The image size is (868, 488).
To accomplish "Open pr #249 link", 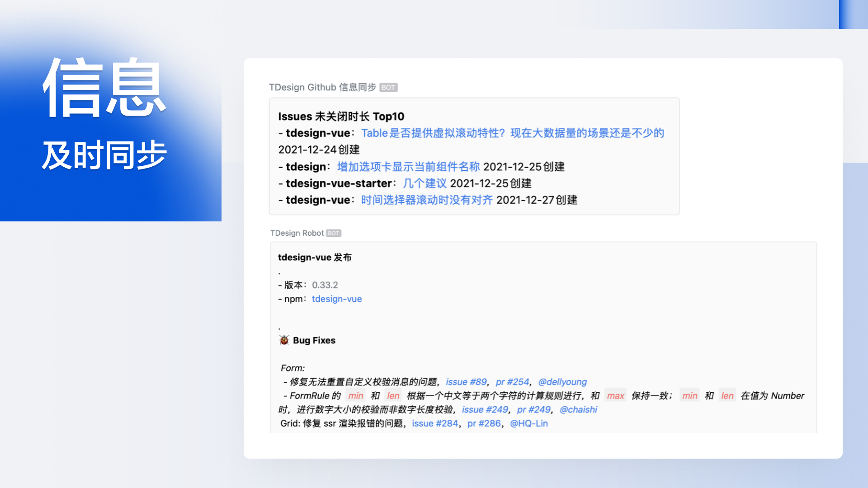I will [x=533, y=409].
